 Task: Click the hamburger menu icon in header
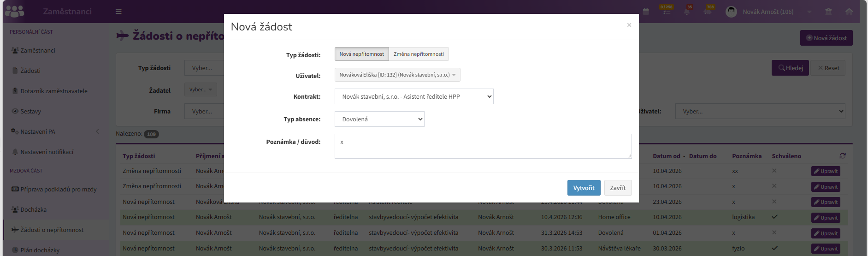(118, 12)
